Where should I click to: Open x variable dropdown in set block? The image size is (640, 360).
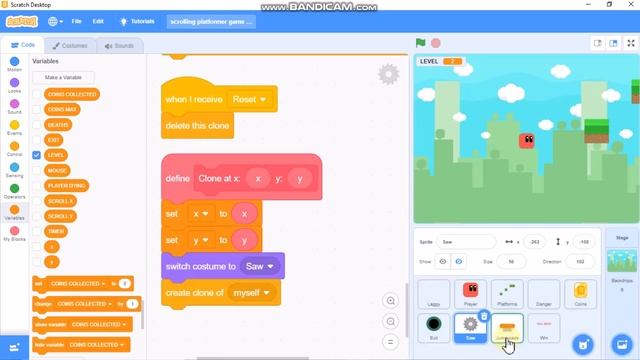200,214
